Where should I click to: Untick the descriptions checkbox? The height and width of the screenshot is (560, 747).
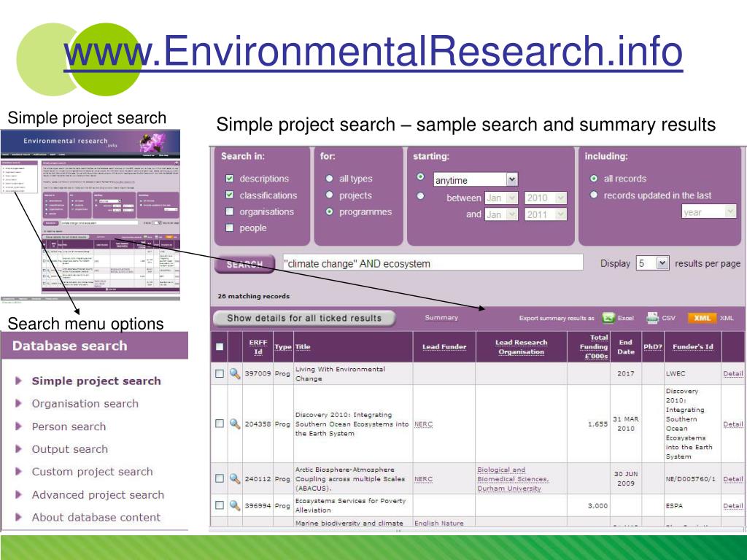coord(229,178)
